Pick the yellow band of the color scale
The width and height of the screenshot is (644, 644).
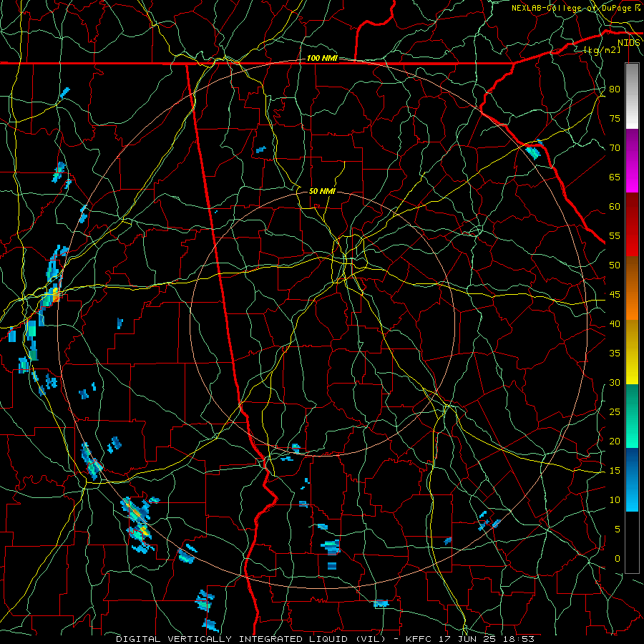click(632, 352)
